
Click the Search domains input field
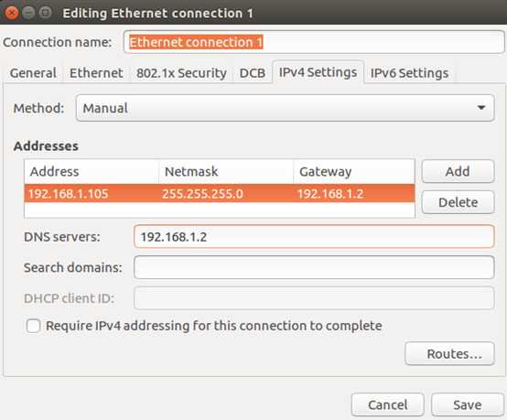coord(314,267)
